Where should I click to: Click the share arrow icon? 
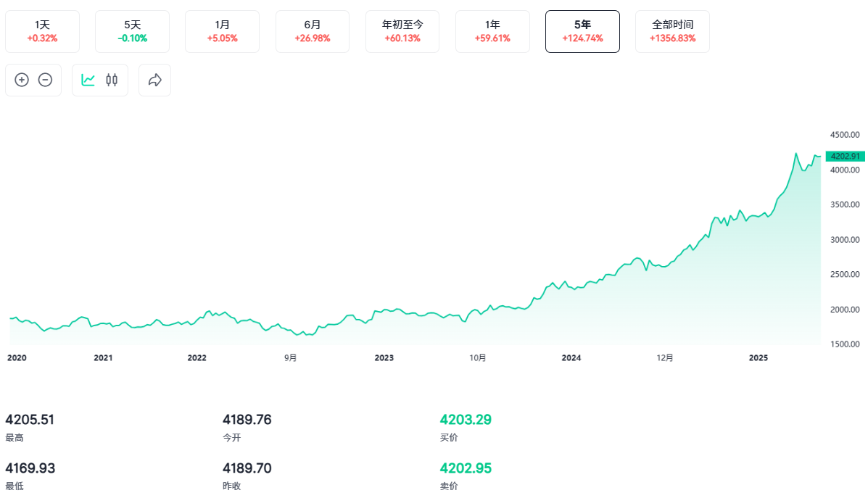point(154,80)
